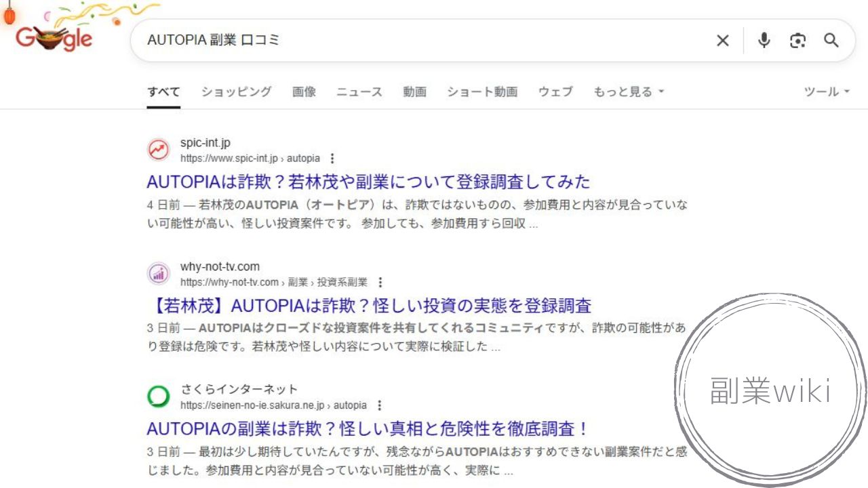Click the why-not-tv.com site name

point(220,267)
